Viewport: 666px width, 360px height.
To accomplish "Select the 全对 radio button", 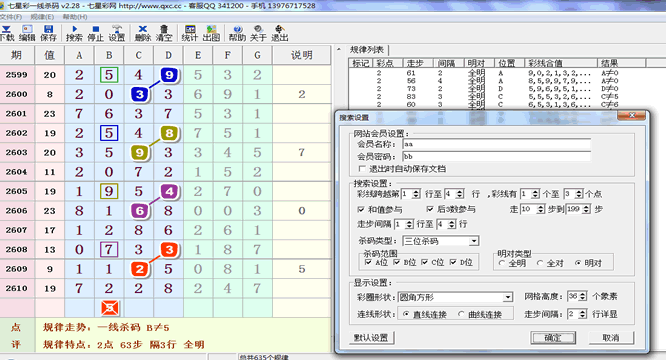I will 540,263.
